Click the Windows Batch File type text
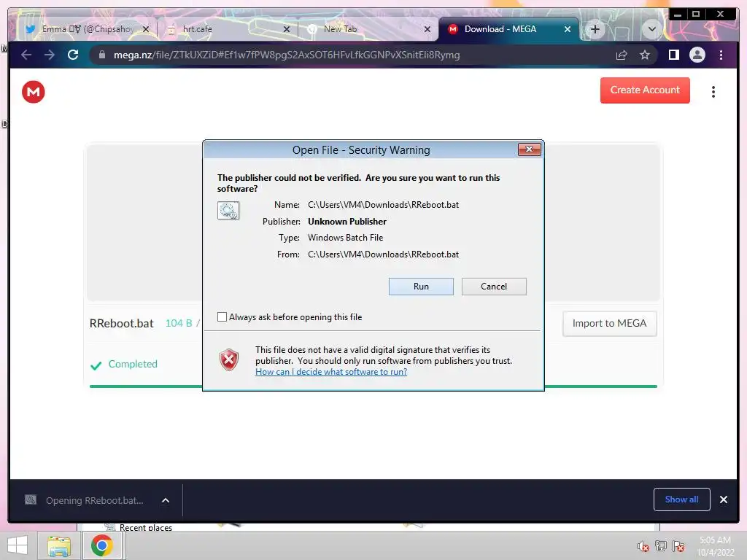This screenshot has height=560, width=747. tap(345, 238)
